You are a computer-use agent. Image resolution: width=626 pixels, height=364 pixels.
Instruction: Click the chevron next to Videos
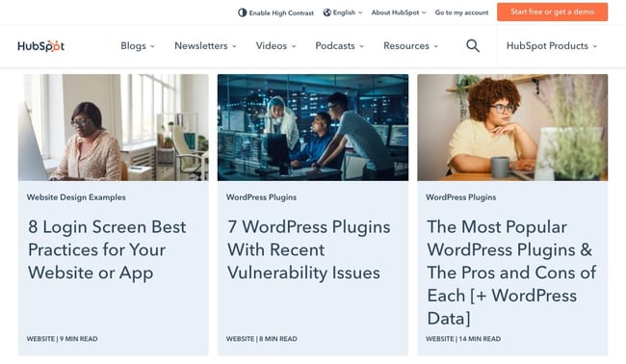coord(294,46)
